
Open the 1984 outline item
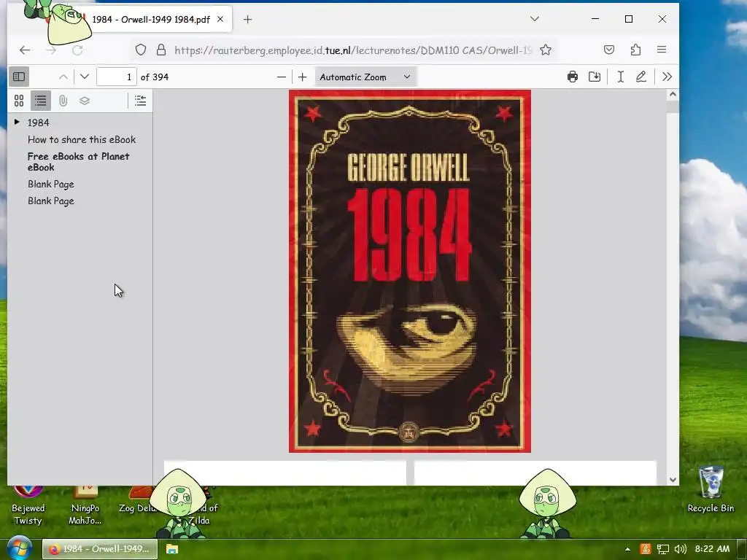click(x=39, y=122)
